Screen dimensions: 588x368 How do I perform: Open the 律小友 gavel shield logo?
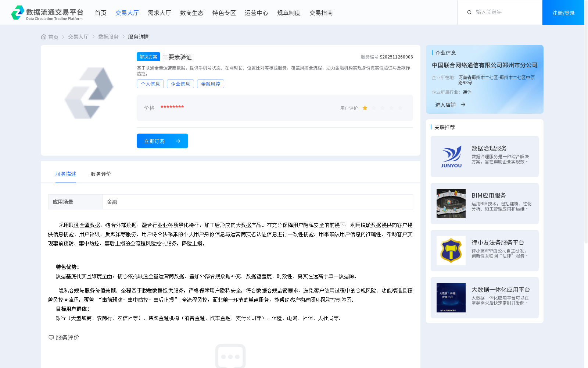coord(451,251)
